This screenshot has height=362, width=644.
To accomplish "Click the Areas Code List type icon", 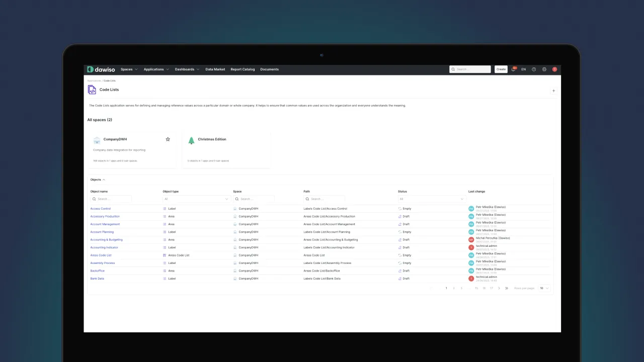I will click(x=165, y=255).
